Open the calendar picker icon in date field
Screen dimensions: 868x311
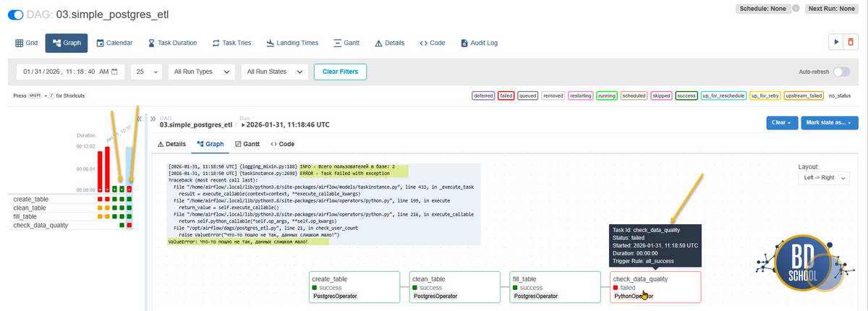click(116, 72)
